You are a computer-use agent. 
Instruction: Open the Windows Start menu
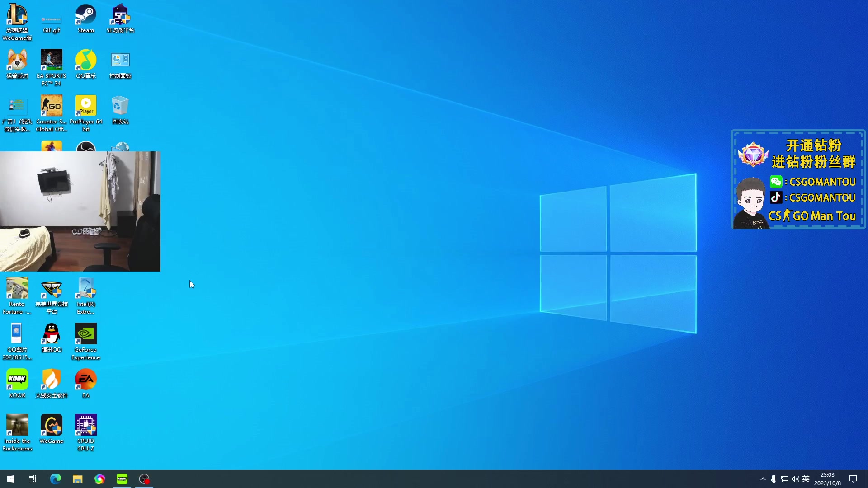click(x=11, y=479)
